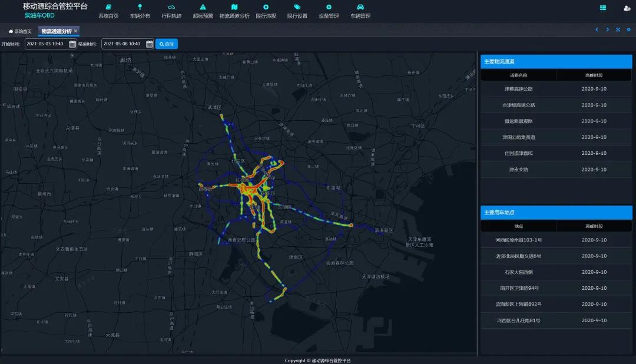Click the start time input field
Viewport: 636px width, 364px height.
click(46, 44)
